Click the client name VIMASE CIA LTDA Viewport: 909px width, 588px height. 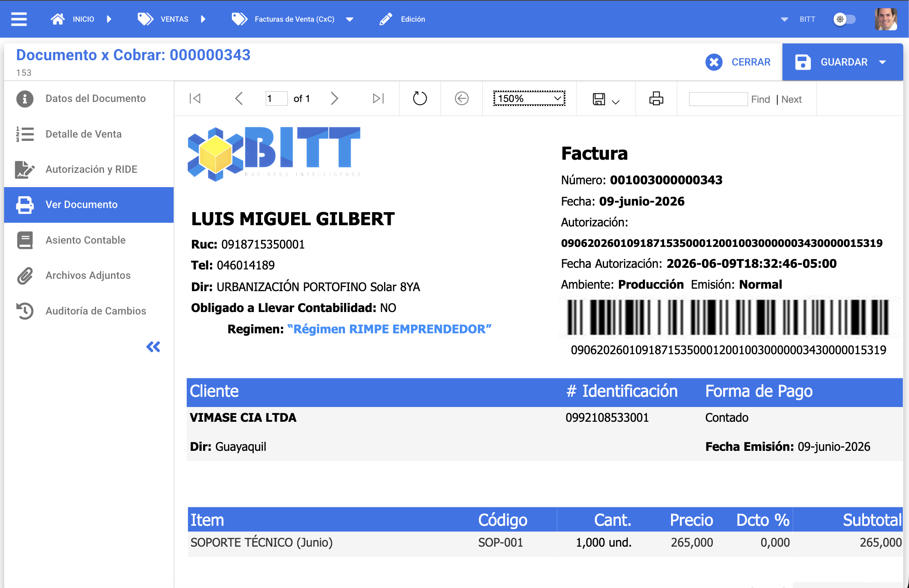243,418
